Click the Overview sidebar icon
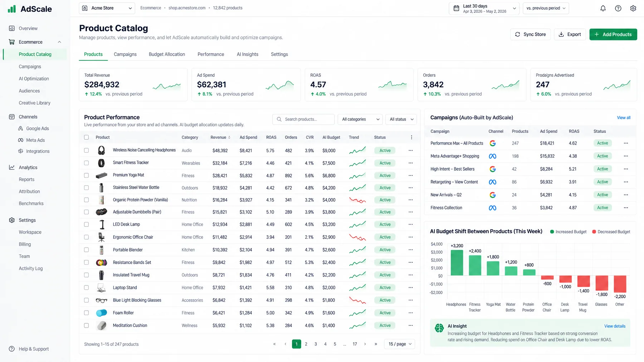The image size is (644, 362). 12,28
